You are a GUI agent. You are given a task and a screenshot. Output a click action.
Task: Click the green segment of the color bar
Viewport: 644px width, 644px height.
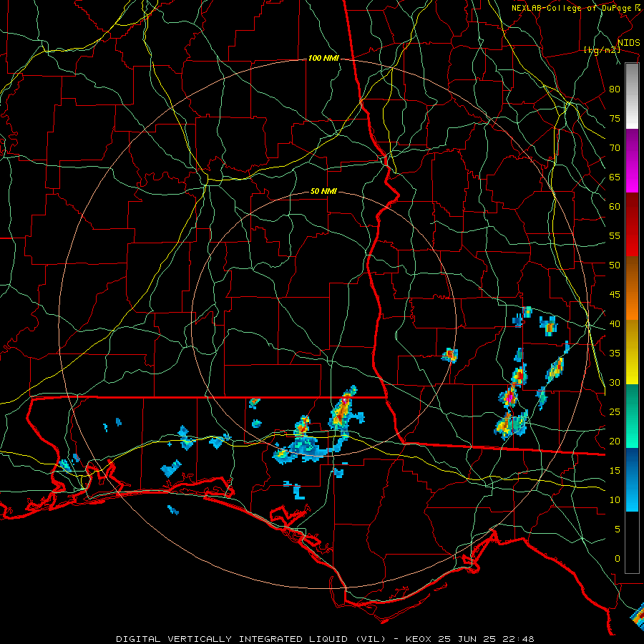coord(632,416)
